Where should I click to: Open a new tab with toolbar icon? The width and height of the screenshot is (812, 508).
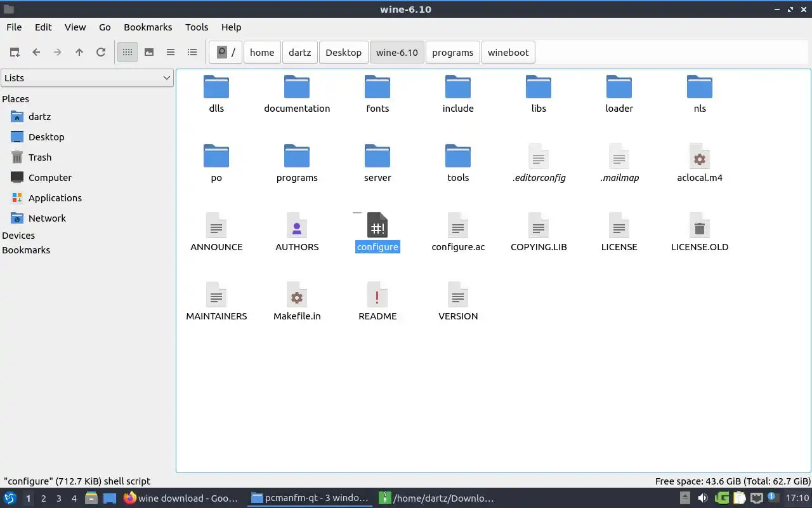coord(15,53)
